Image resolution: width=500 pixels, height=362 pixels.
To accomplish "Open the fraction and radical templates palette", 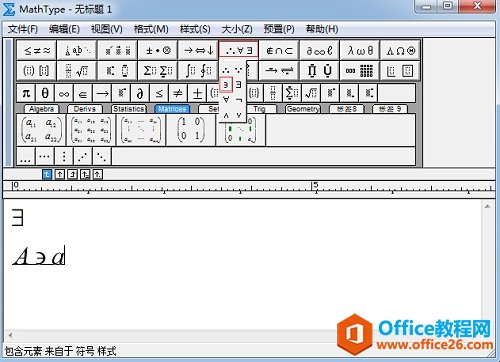I will click(77, 71).
